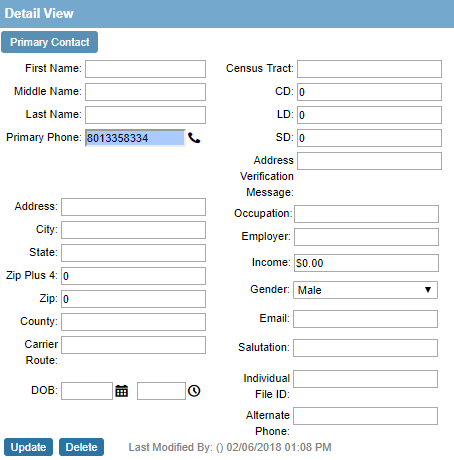Click the Alternate Phone field

[x=365, y=416]
